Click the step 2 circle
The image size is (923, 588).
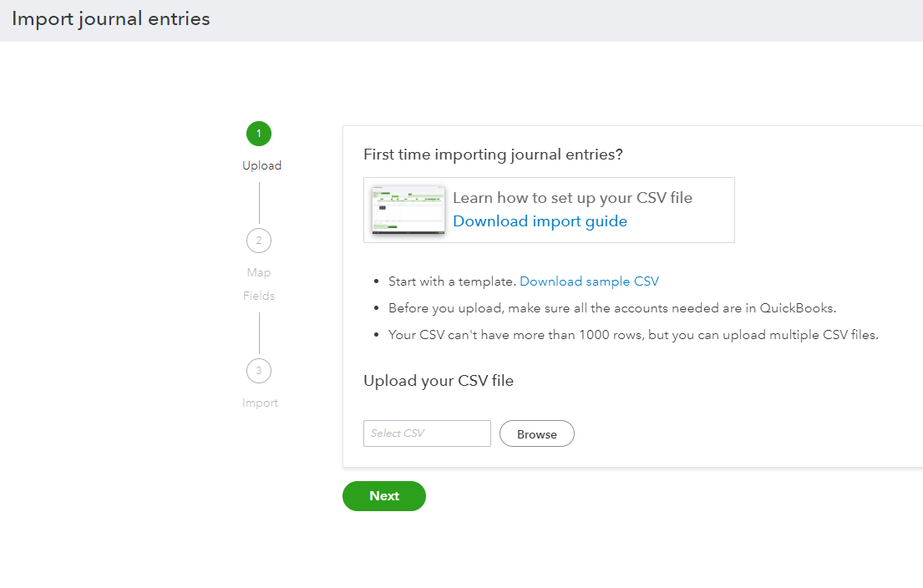(x=259, y=241)
